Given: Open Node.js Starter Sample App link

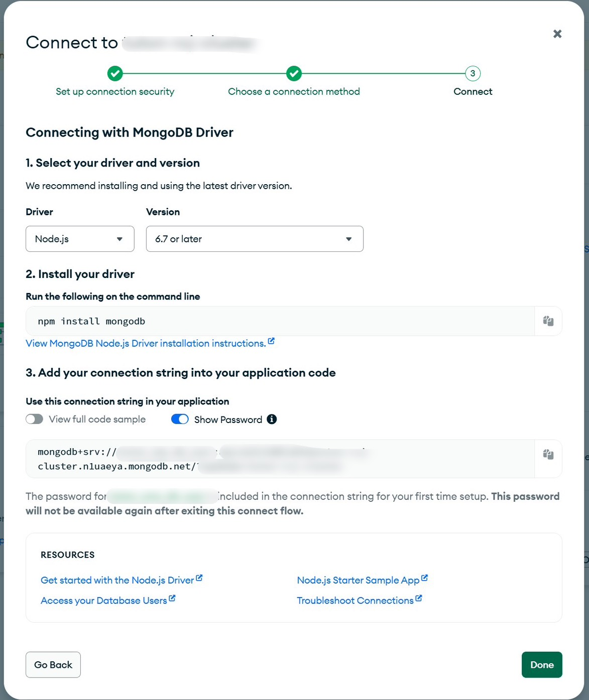Looking at the screenshot, I should [x=362, y=580].
